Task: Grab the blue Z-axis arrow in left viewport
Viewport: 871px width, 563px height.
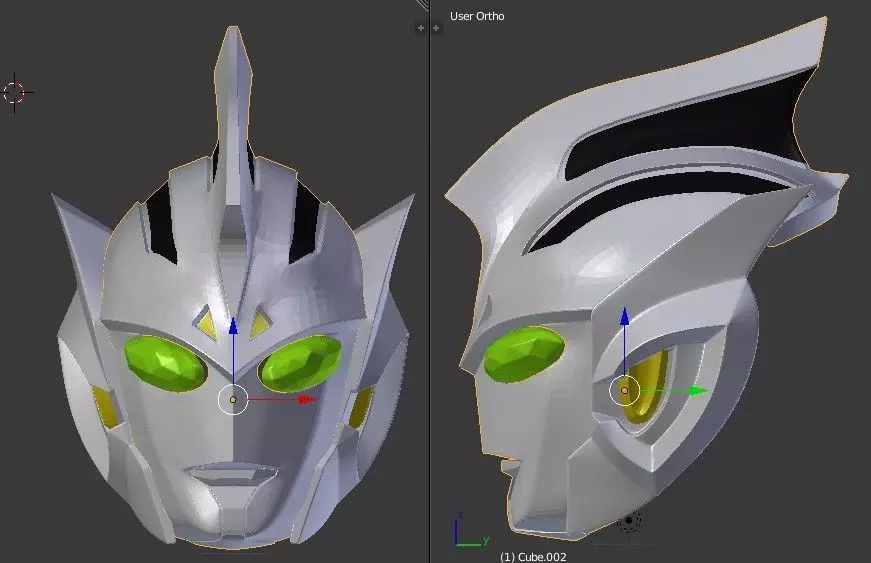Action: (234, 326)
